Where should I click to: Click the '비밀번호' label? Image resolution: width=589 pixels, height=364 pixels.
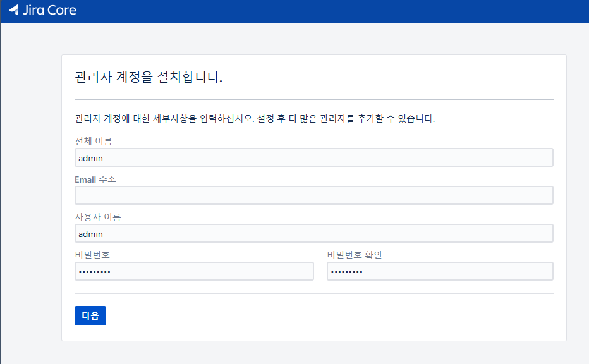click(x=92, y=255)
